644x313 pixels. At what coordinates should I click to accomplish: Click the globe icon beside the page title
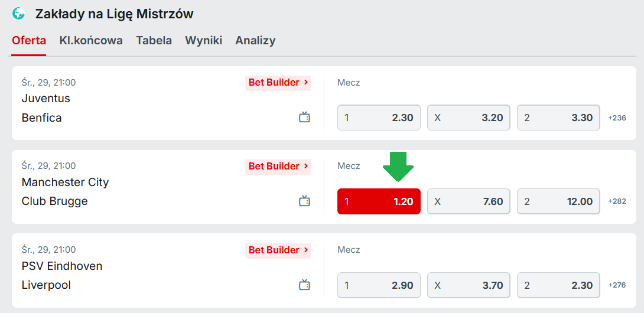tap(19, 13)
